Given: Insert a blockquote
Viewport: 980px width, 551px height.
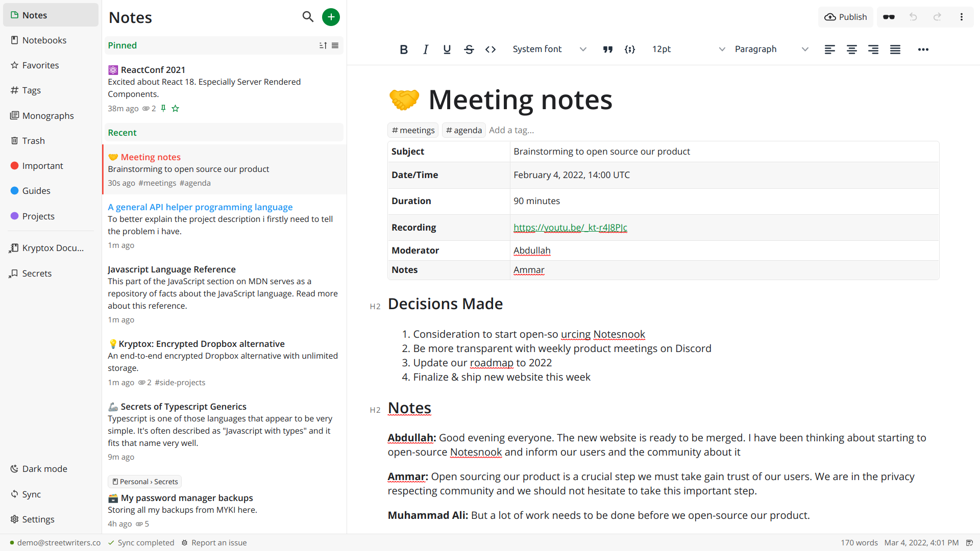Looking at the screenshot, I should [607, 49].
